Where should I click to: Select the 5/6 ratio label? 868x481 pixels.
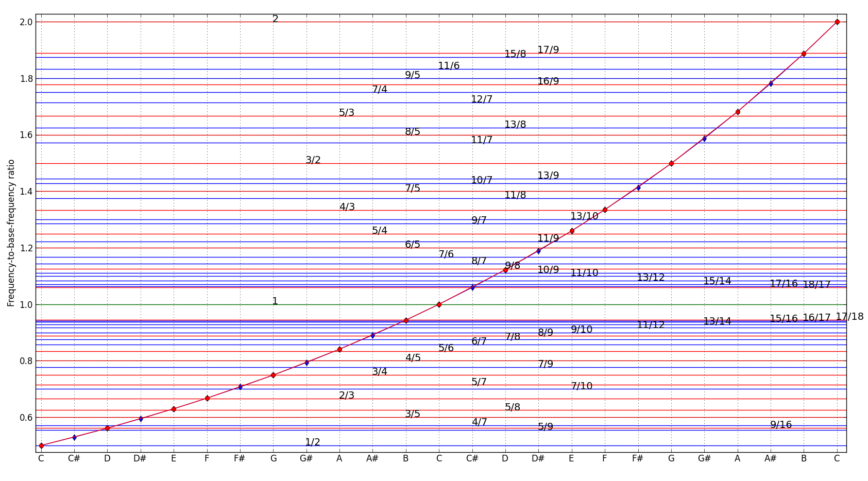point(446,348)
